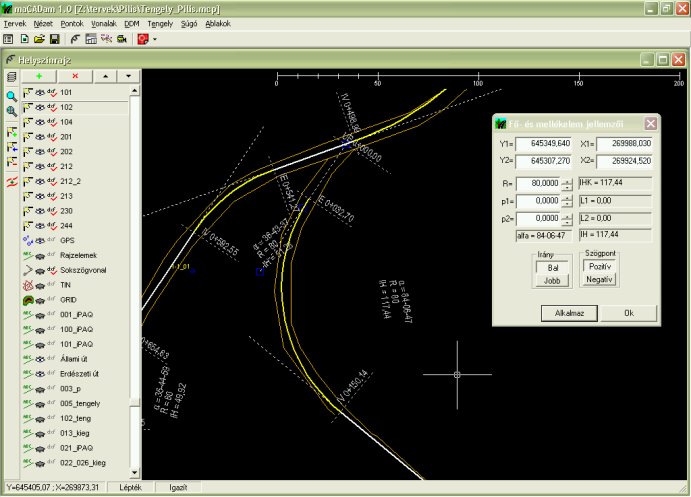This screenshot has width=691, height=497.
Task: Show the hidden TIN layer
Action: pos(40,286)
